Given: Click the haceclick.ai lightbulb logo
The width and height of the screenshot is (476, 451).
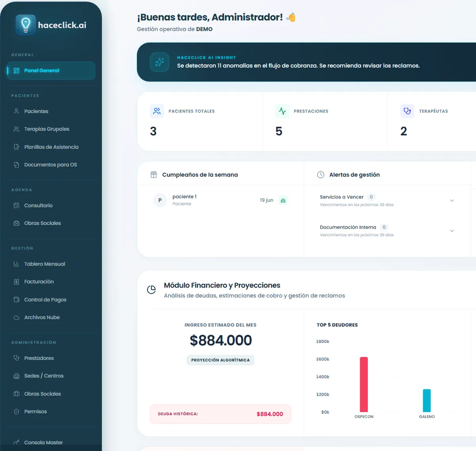Looking at the screenshot, I should (x=26, y=25).
